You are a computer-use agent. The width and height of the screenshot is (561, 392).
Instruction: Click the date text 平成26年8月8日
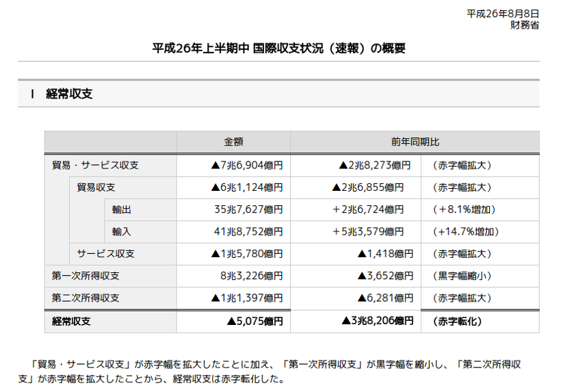click(x=503, y=14)
